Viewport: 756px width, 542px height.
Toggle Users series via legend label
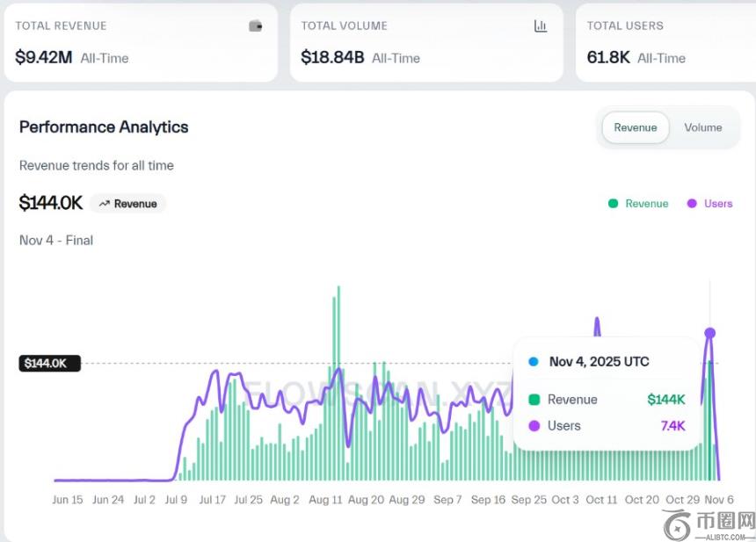click(717, 204)
